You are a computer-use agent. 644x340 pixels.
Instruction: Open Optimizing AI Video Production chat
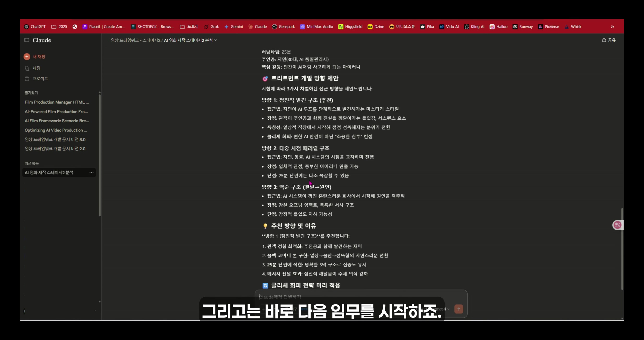coord(56,130)
